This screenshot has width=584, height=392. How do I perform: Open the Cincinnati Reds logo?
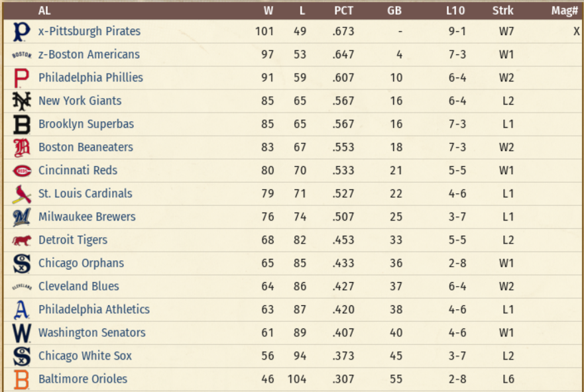(21, 170)
